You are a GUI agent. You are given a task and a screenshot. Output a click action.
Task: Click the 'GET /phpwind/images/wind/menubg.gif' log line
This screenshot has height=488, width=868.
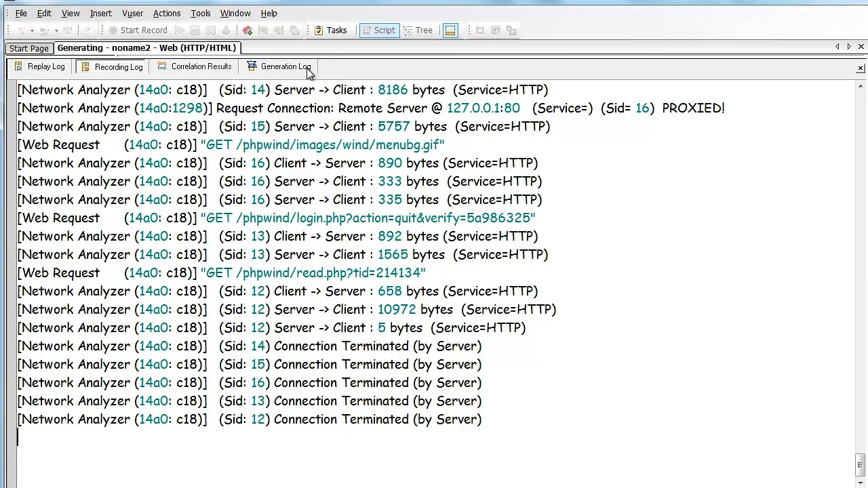231,144
